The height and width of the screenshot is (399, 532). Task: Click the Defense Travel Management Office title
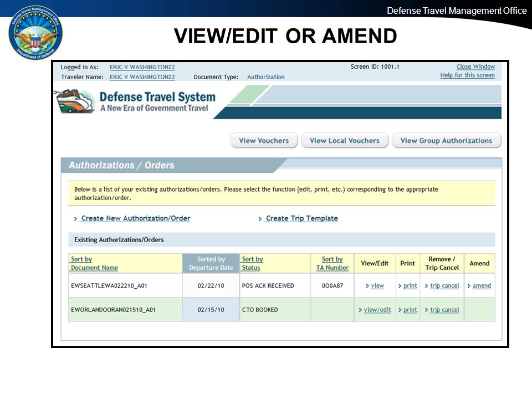[x=457, y=11]
